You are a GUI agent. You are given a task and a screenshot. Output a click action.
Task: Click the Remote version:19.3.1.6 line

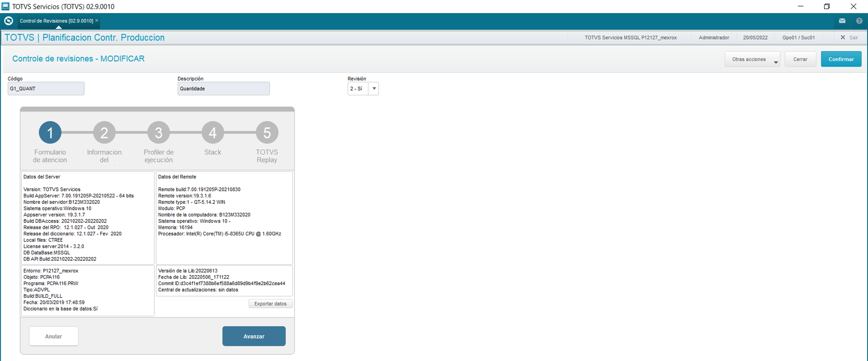[x=185, y=196]
